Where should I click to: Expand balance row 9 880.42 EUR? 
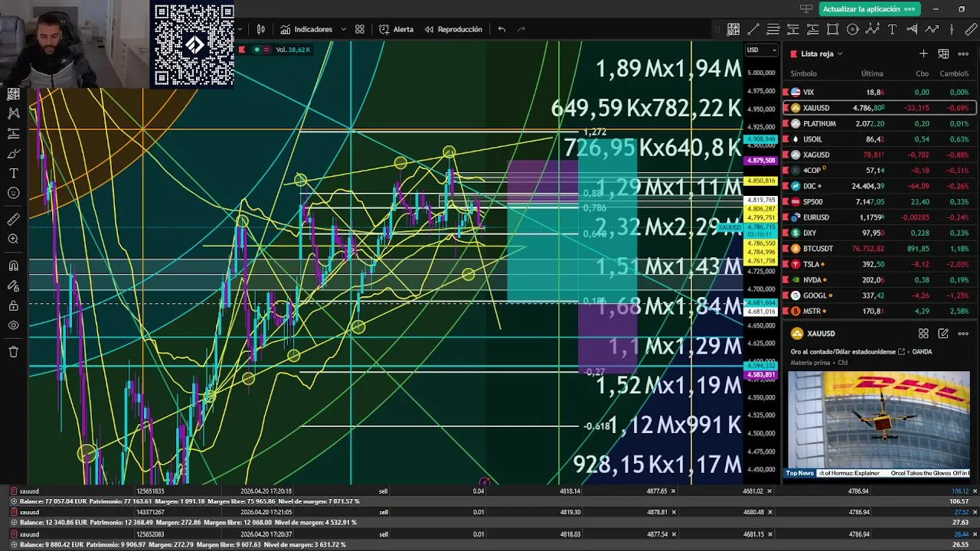(x=14, y=544)
